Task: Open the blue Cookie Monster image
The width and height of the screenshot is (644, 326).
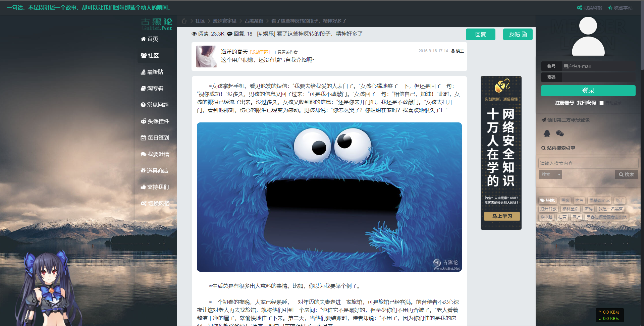Action: coord(329,197)
